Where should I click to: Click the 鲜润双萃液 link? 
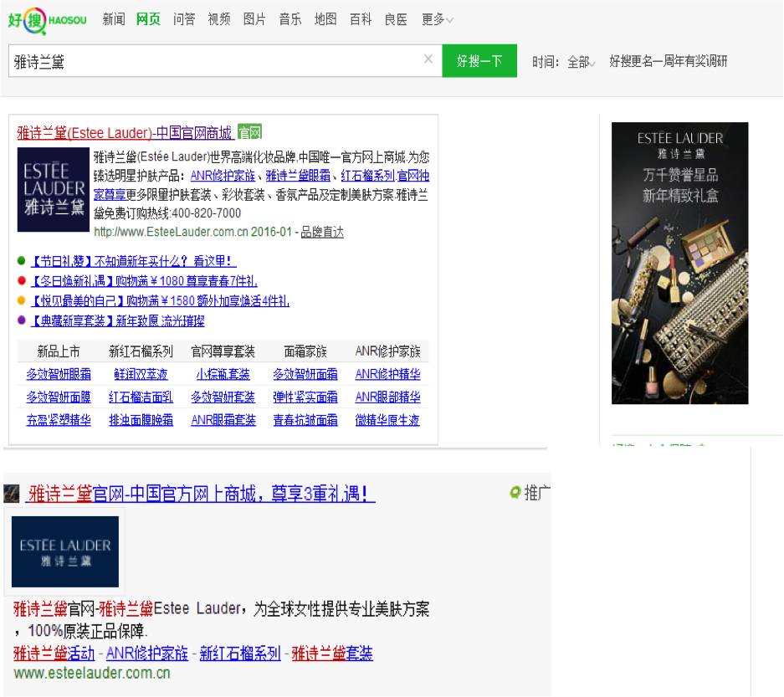coord(141,374)
